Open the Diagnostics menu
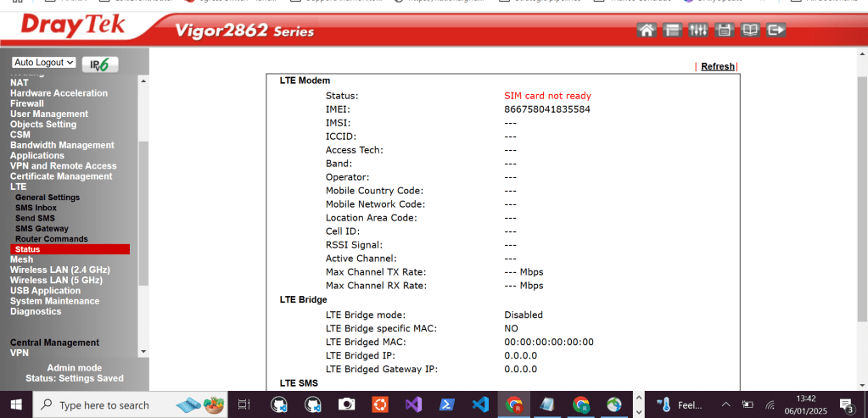 coord(36,311)
